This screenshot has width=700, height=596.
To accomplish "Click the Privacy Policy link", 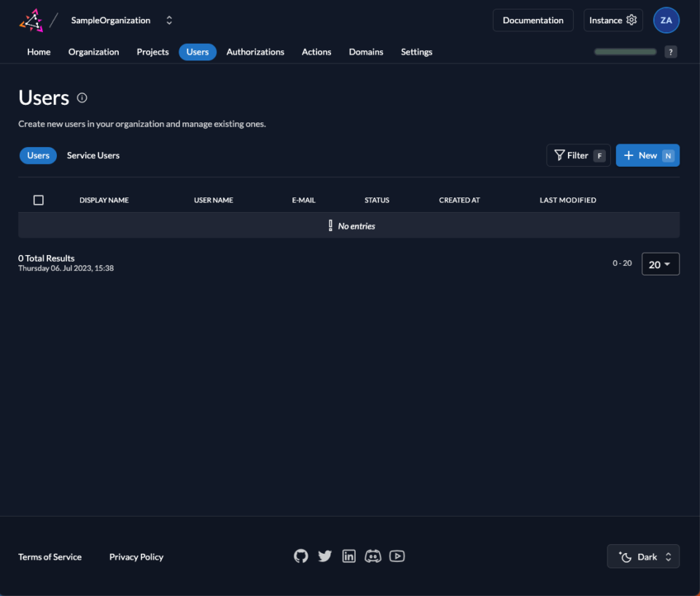I will 136,556.
